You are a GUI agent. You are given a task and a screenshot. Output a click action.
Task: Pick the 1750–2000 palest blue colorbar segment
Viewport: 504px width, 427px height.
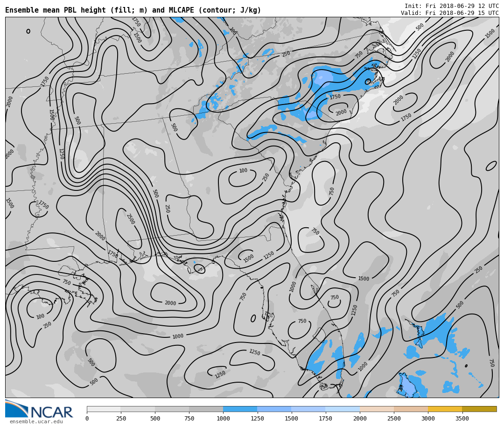pos(343,409)
